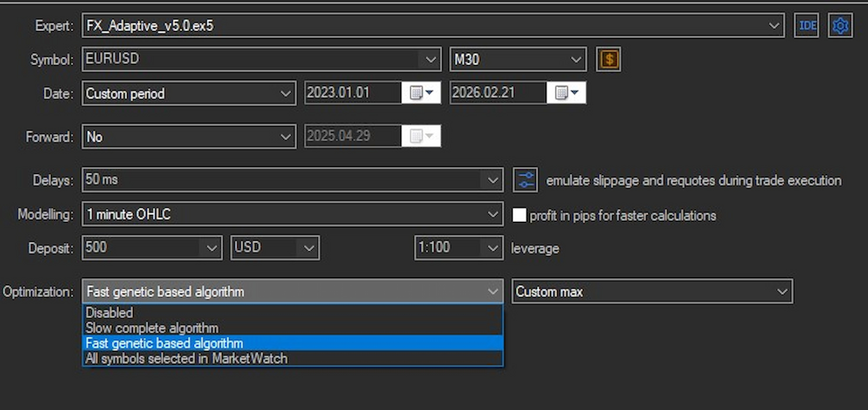The height and width of the screenshot is (410, 868).
Task: Open the Forward mode dropdown showing No
Action: pos(189,137)
